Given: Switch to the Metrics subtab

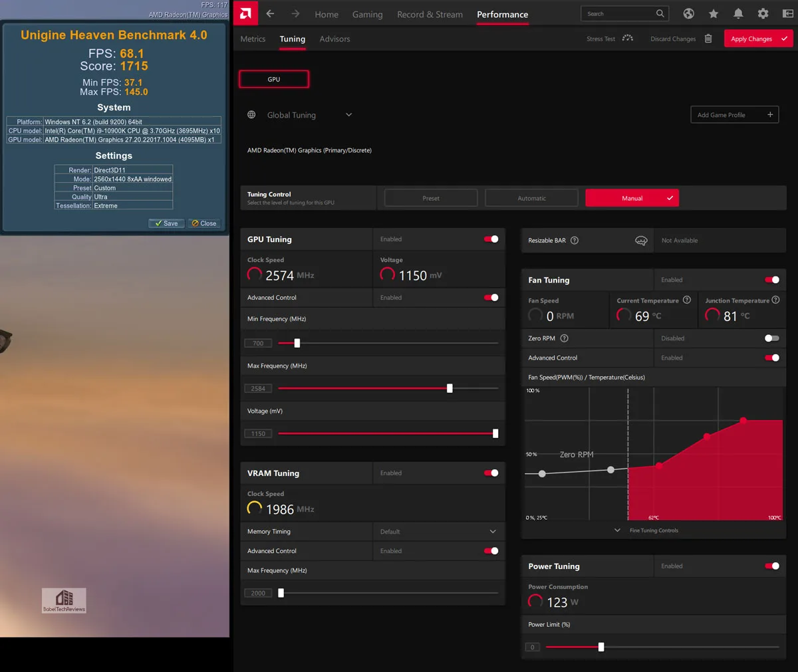Looking at the screenshot, I should [253, 39].
